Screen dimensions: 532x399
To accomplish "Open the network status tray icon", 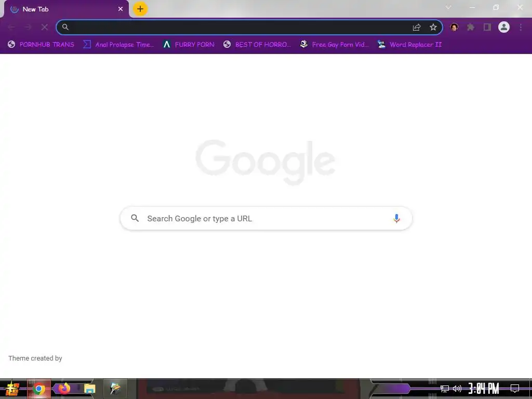I will 445,389.
